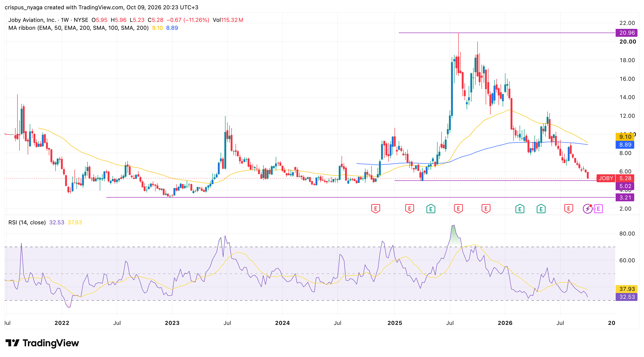The width and height of the screenshot is (644, 357).
Task: Select the Joby Aviation, Inc. symbol title
Action: [x=32, y=20]
